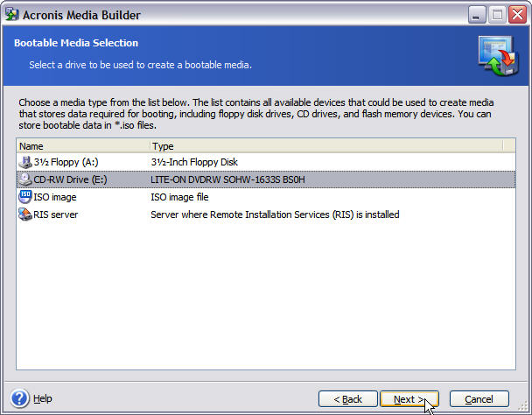Minimize the Acronis Media Builder window
532x415 pixels.
[x=476, y=15]
